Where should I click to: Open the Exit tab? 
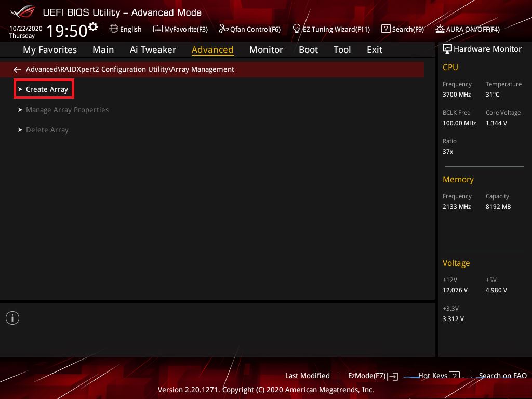tap(375, 50)
